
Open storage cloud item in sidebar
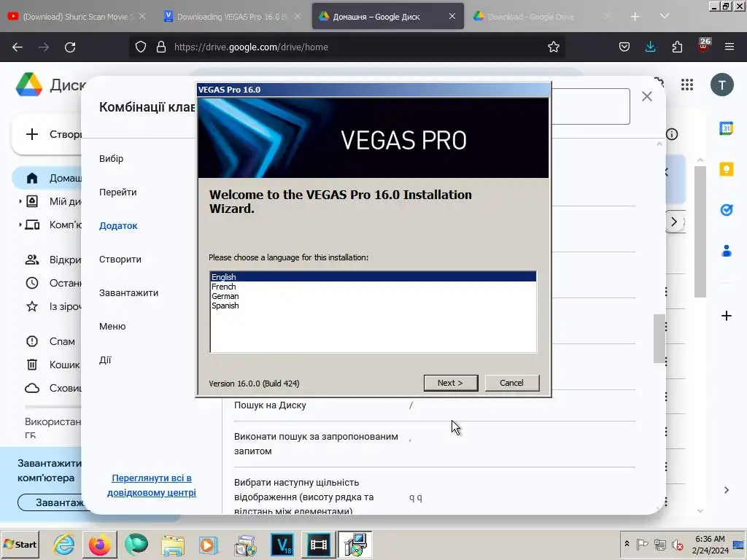[53, 388]
